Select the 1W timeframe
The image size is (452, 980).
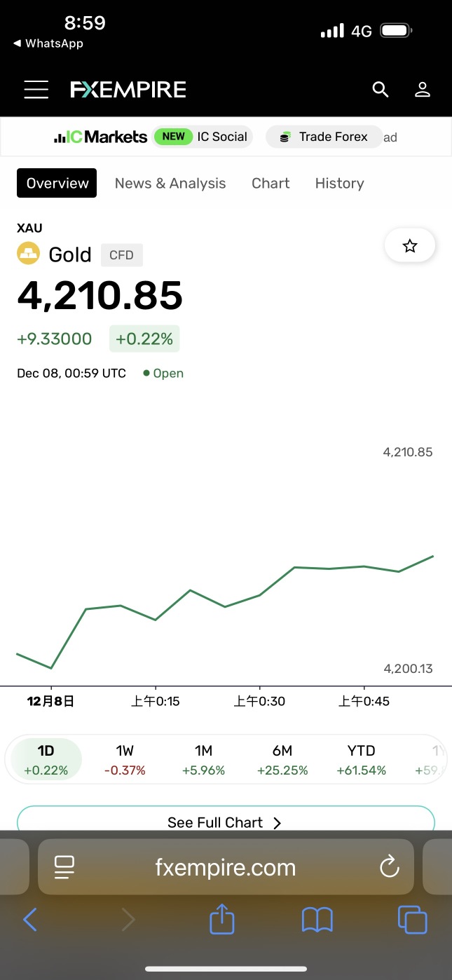[125, 760]
